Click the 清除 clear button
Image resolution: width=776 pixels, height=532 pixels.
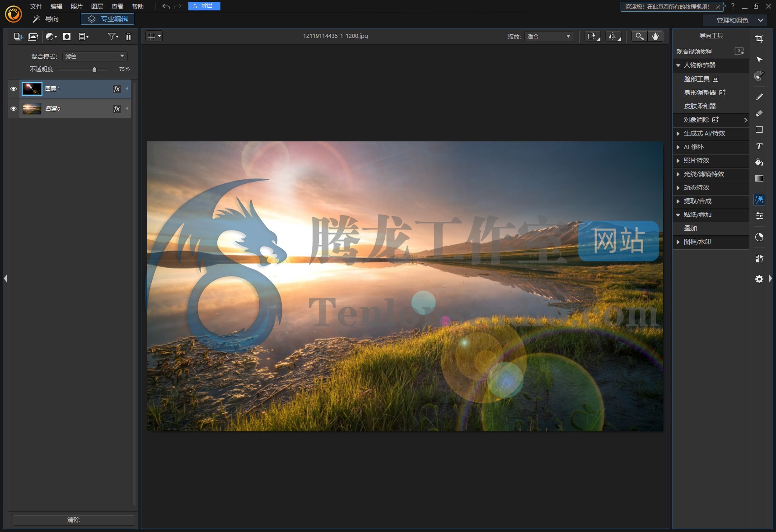pyautogui.click(x=74, y=520)
